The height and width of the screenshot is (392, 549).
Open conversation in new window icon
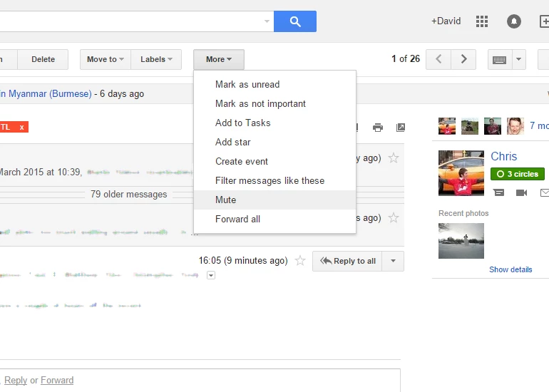(x=400, y=128)
